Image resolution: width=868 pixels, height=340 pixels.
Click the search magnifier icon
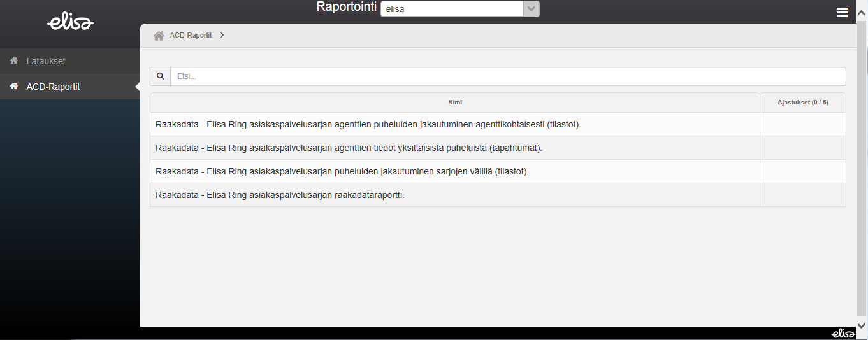pos(160,76)
